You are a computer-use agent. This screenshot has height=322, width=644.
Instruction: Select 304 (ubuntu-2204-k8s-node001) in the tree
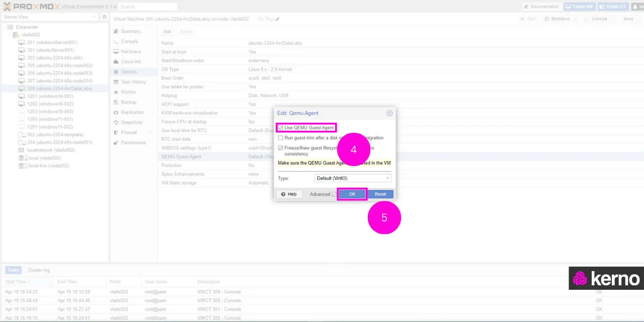coord(54,142)
